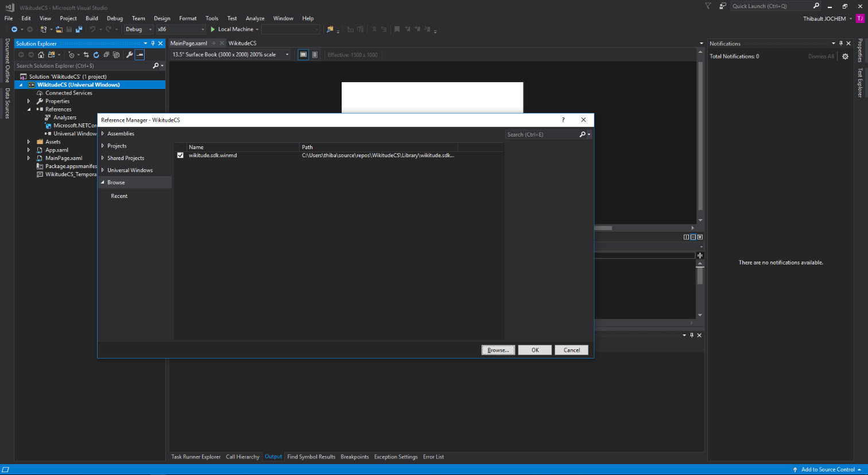Viewport: 868px width, 475px height.
Task: Click the designer vertical scrollbar
Action: (x=700, y=136)
